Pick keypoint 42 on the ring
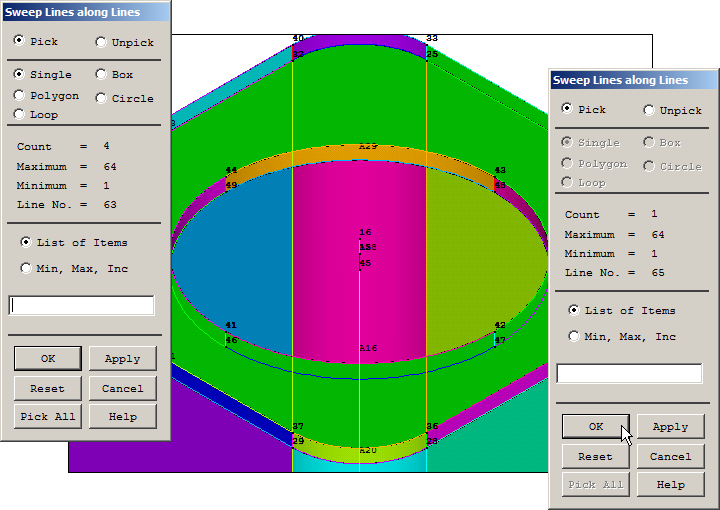Screen dimensions: 720x510 (x=500, y=325)
